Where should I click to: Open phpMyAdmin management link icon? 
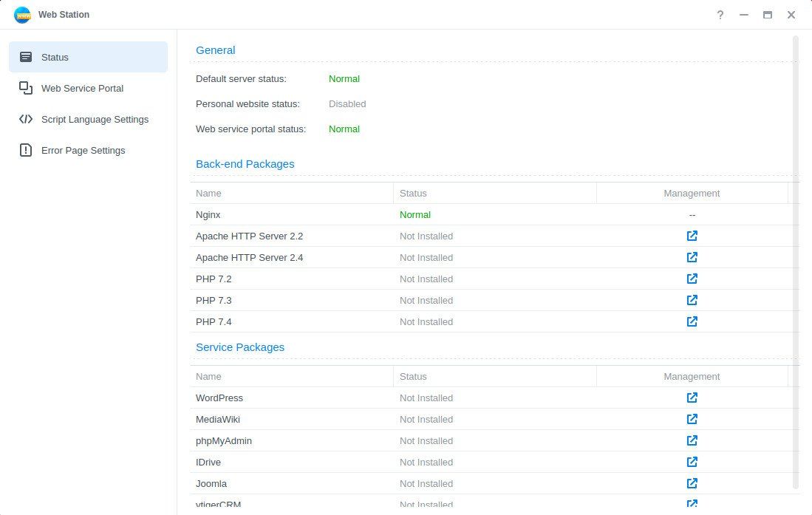[692, 441]
